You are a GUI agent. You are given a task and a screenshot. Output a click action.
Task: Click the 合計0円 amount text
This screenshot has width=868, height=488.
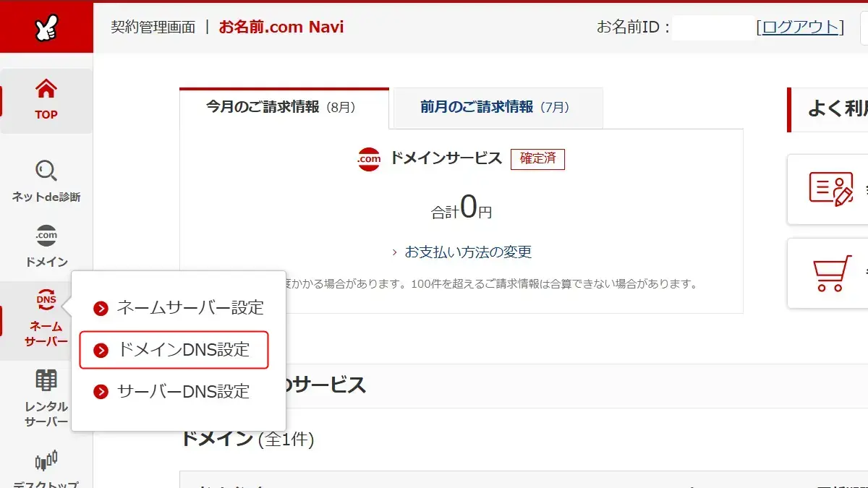461,208
